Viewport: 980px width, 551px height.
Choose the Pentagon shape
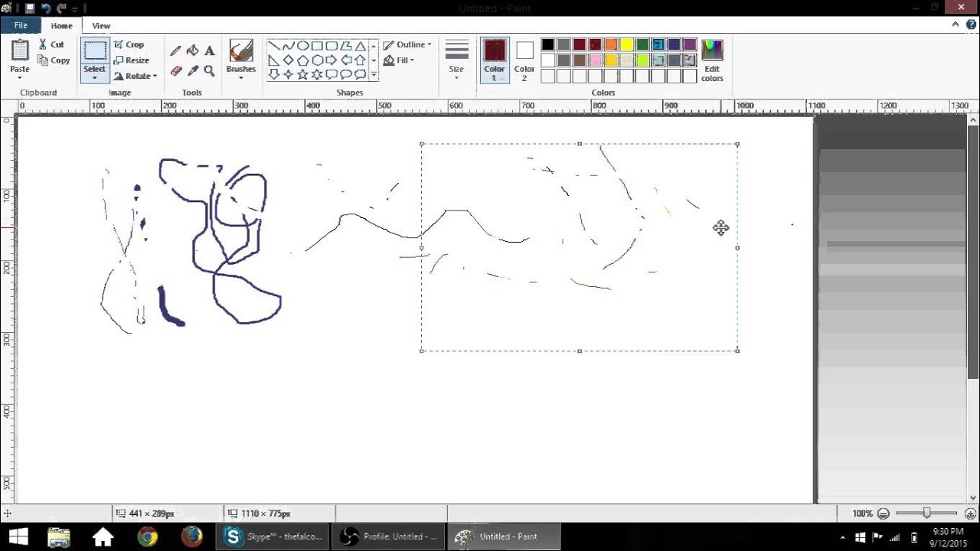coord(302,60)
